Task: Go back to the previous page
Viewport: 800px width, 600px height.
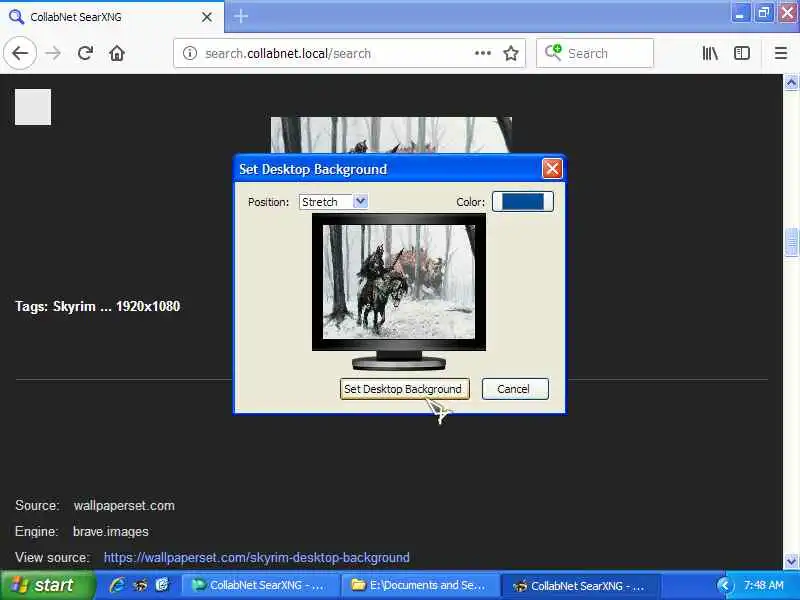Action: pyautogui.click(x=20, y=53)
